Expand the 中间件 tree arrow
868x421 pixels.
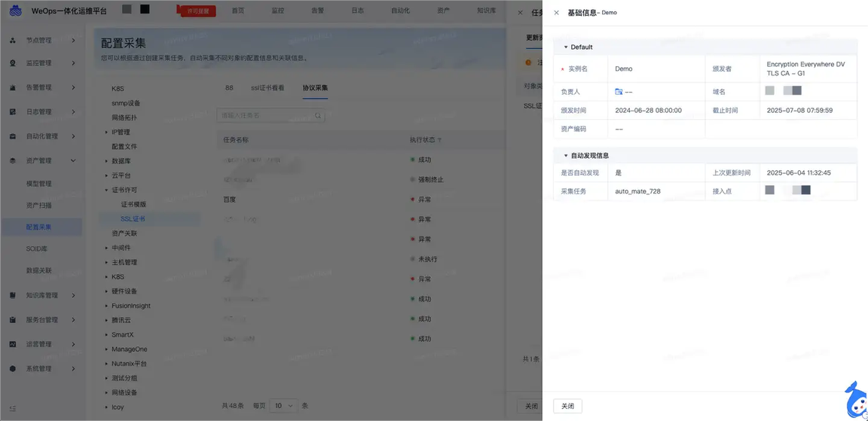pyautogui.click(x=106, y=248)
